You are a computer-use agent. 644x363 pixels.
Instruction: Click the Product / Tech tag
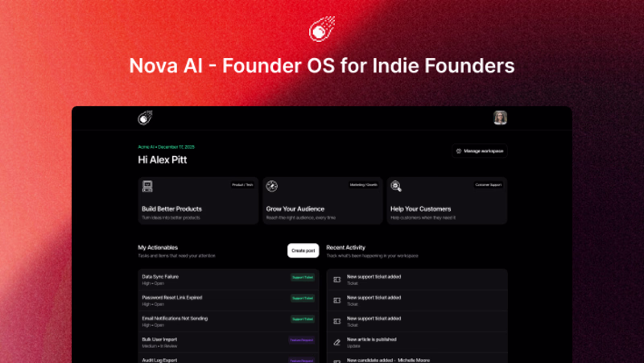pyautogui.click(x=242, y=184)
